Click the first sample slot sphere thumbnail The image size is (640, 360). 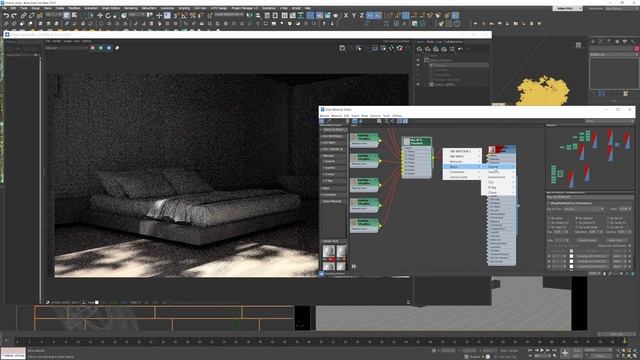(329, 251)
